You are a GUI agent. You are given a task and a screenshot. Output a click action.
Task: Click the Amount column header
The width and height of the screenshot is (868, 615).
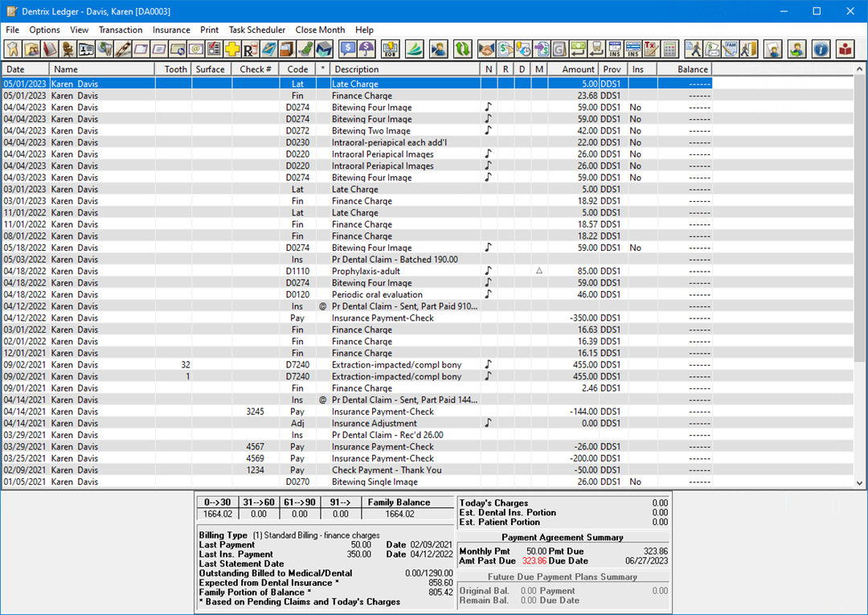point(572,69)
